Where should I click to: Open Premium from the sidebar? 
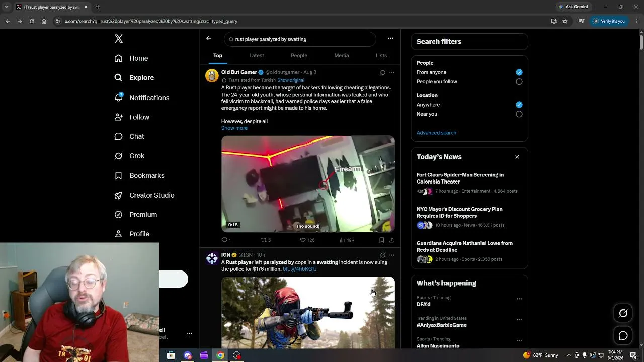tap(136, 215)
